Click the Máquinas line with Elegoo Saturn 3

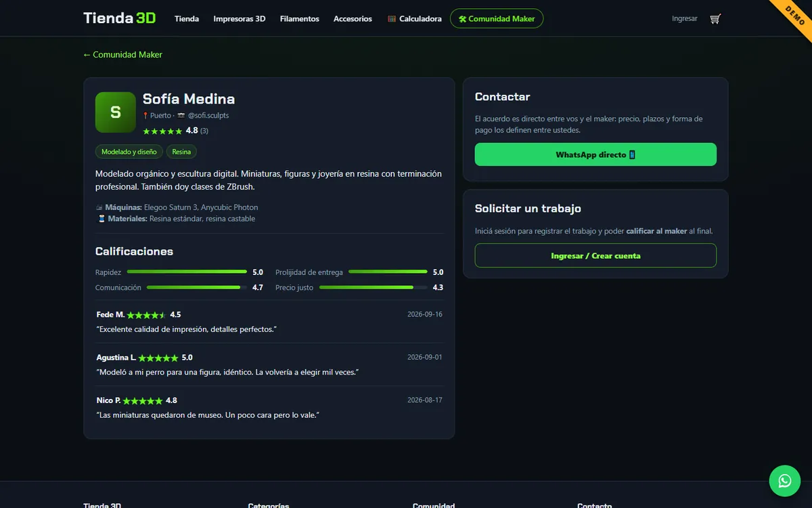coord(177,207)
